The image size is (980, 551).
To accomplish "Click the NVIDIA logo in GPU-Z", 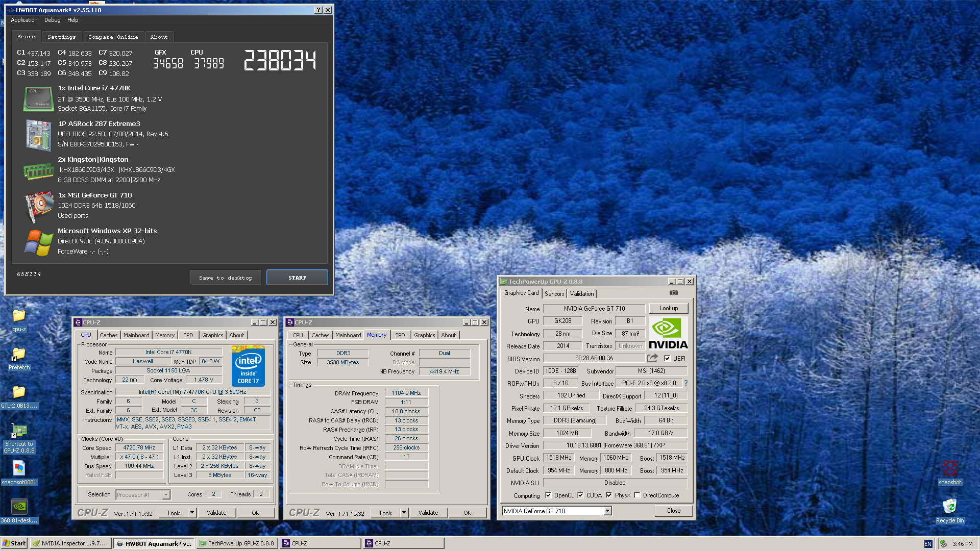I will click(x=668, y=334).
